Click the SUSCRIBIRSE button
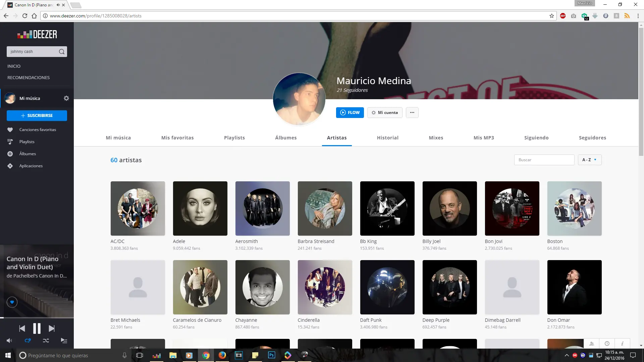 point(37,116)
